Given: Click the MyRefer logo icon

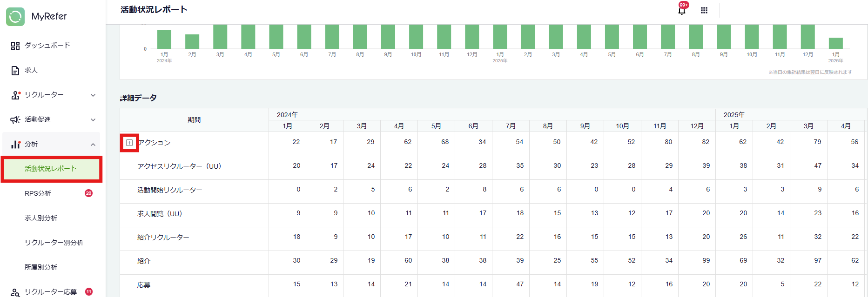Looking at the screenshot, I should 15,17.
